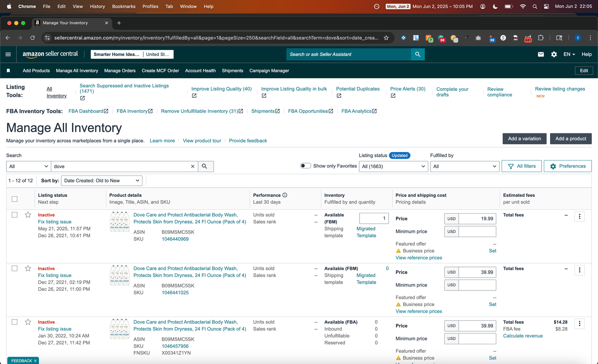Close the FEEDBACK tab with X
This screenshot has width=598, height=364.
click(x=35, y=361)
